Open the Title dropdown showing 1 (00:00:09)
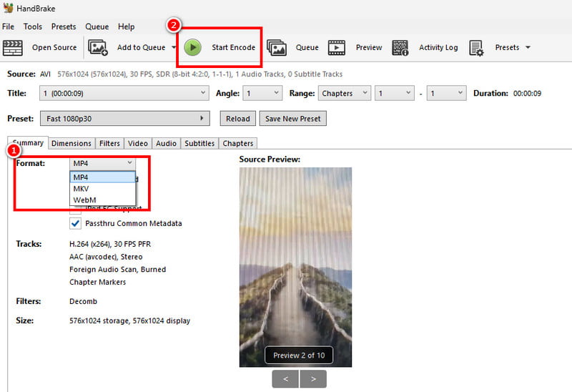Screen dimensions: 572x392 tap(124, 93)
